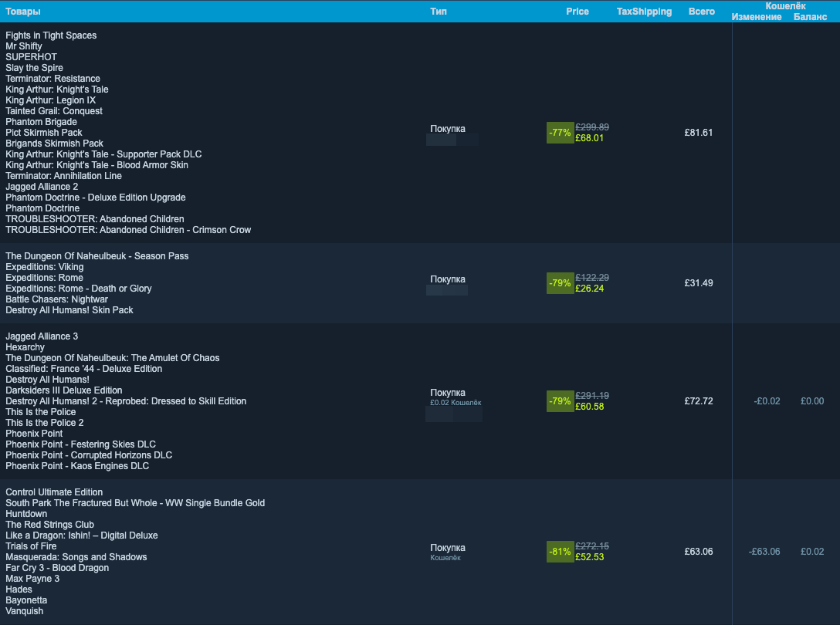Click the Всего column header

(701, 12)
